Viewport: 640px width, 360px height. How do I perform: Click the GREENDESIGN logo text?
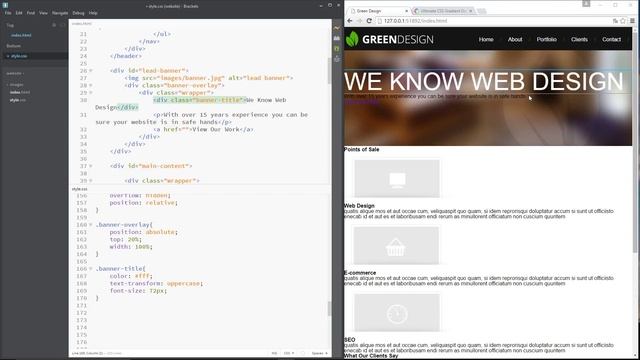point(398,40)
